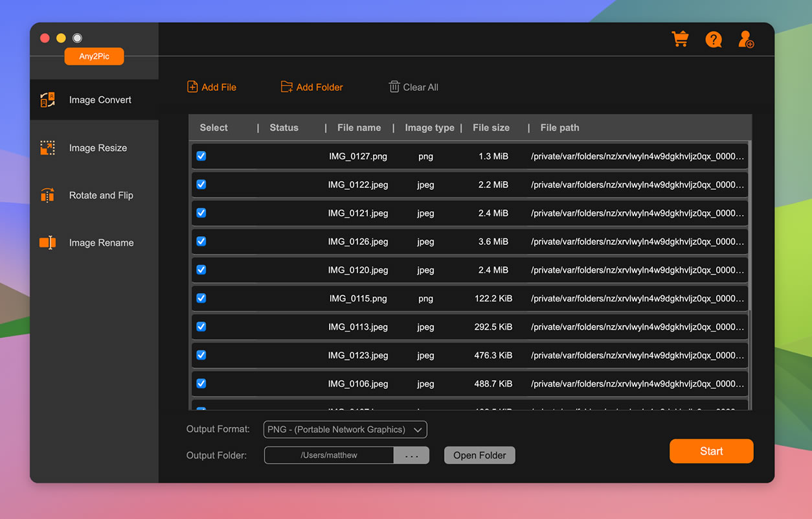Uncheck the IMG_0106.jpeg checkbox

tap(201, 384)
